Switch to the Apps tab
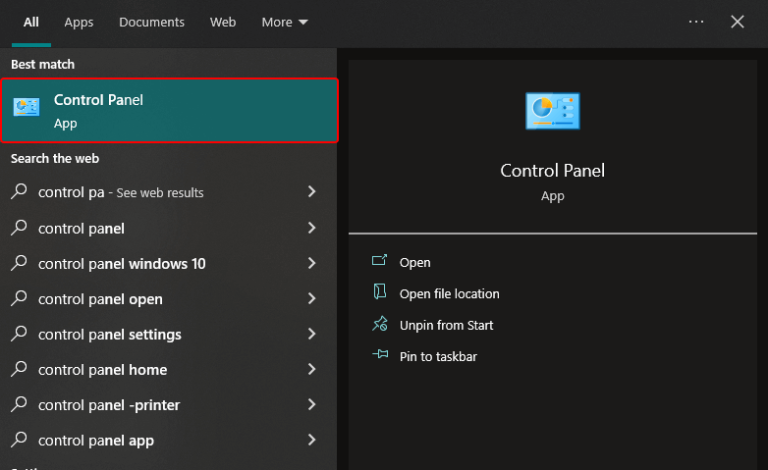768x470 pixels. click(x=78, y=22)
